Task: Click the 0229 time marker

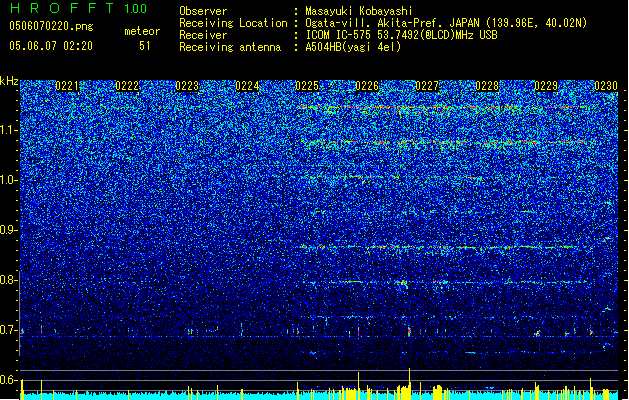Action: click(x=546, y=86)
